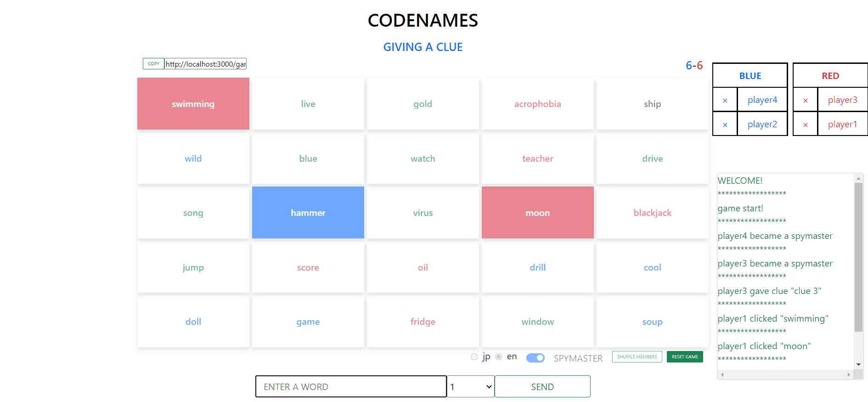The image size is (868, 402).
Task: Click the 'teacher' word card
Action: tap(538, 159)
